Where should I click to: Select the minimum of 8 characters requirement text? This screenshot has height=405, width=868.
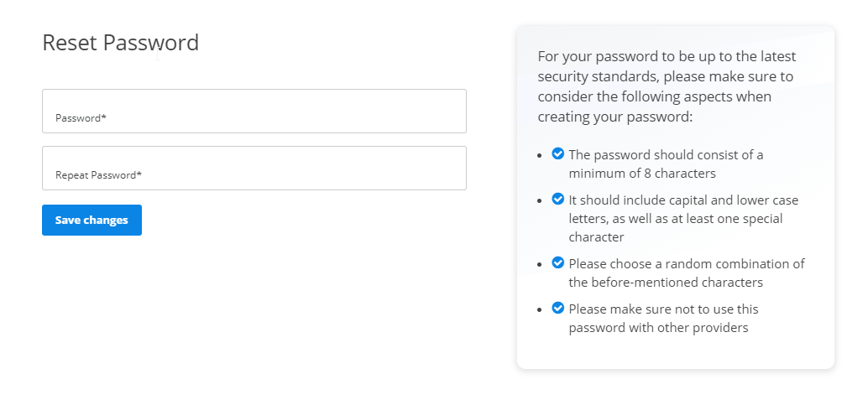pyautogui.click(x=666, y=164)
